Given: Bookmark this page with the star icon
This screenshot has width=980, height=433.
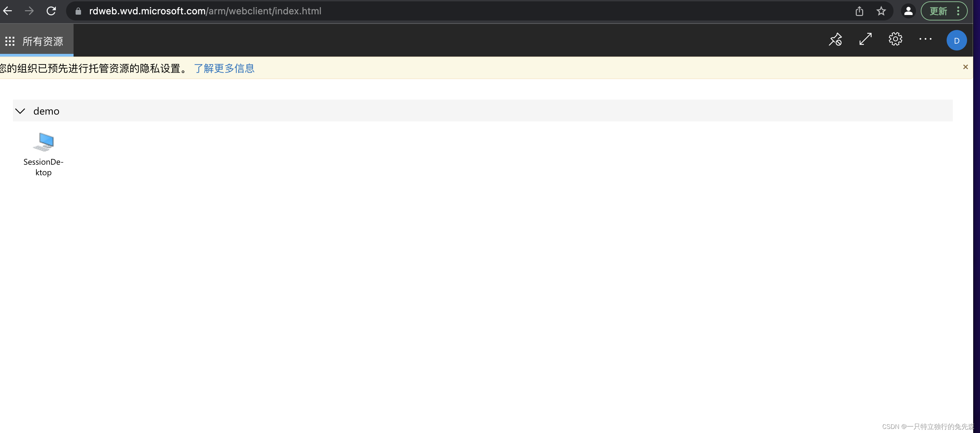Looking at the screenshot, I should [881, 11].
